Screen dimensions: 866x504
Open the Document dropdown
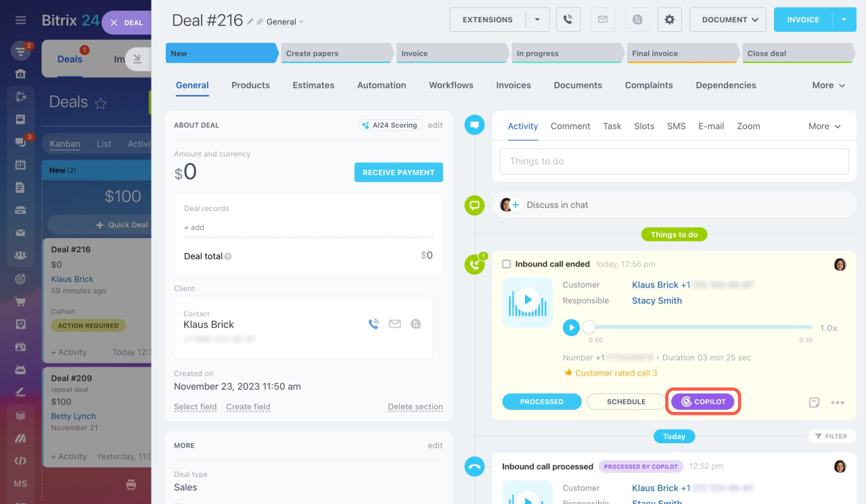coord(727,20)
